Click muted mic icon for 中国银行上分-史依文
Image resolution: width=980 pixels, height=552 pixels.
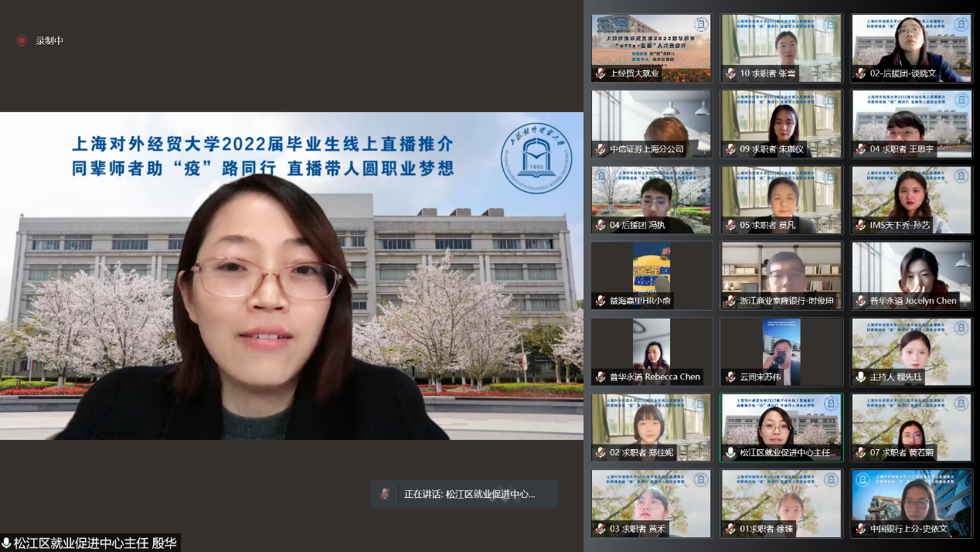[860, 530]
